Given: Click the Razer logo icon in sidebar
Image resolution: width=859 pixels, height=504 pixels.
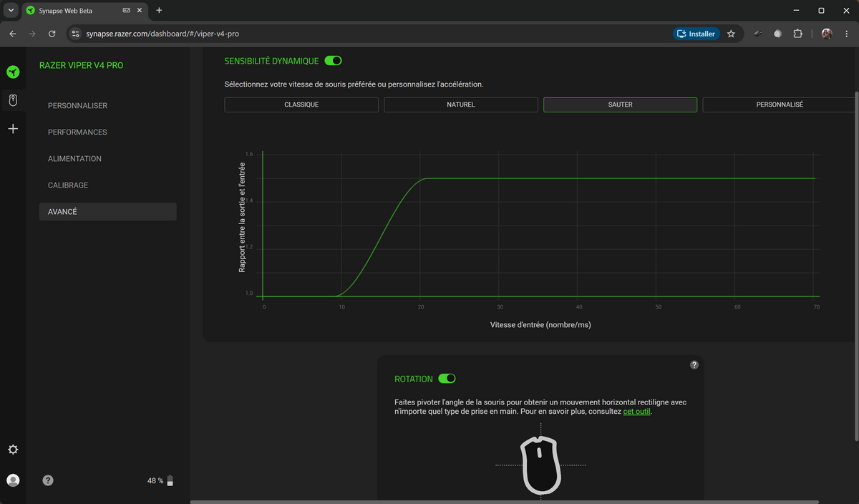Looking at the screenshot, I should (13, 72).
